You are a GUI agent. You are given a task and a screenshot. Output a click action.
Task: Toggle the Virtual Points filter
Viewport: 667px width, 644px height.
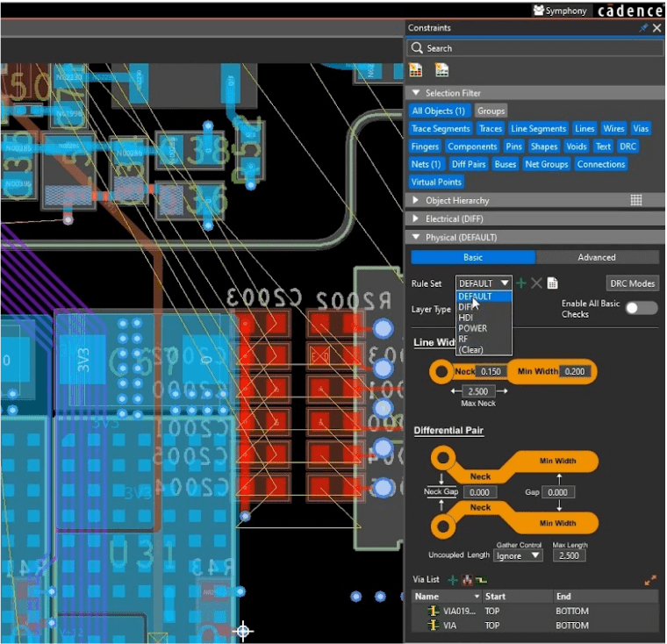click(436, 182)
